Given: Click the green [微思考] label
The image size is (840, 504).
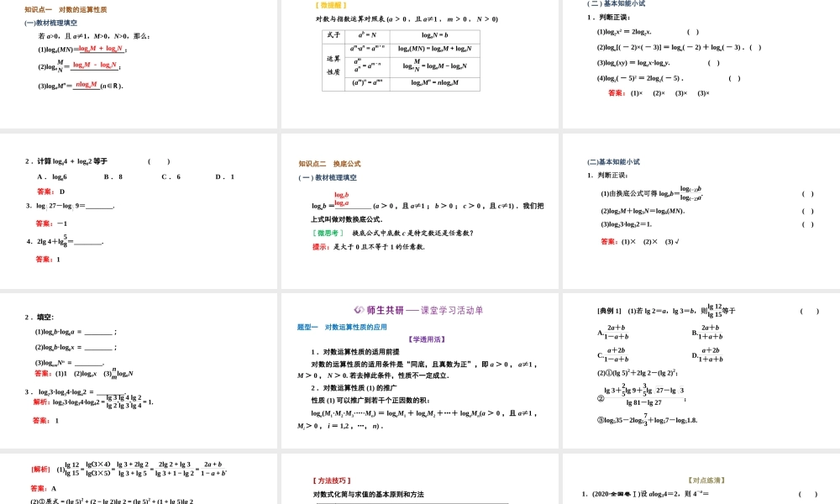Looking at the screenshot, I should point(328,233).
